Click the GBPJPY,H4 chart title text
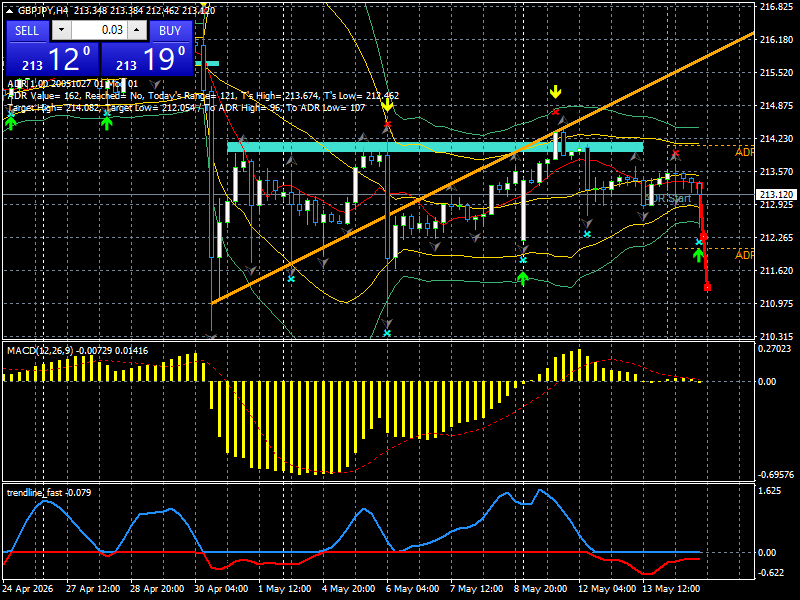Viewport: 800px width, 600px height. click(x=43, y=11)
